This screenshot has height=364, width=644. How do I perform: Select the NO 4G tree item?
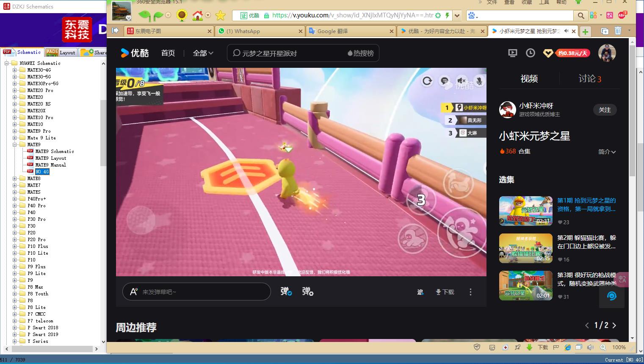tap(42, 172)
